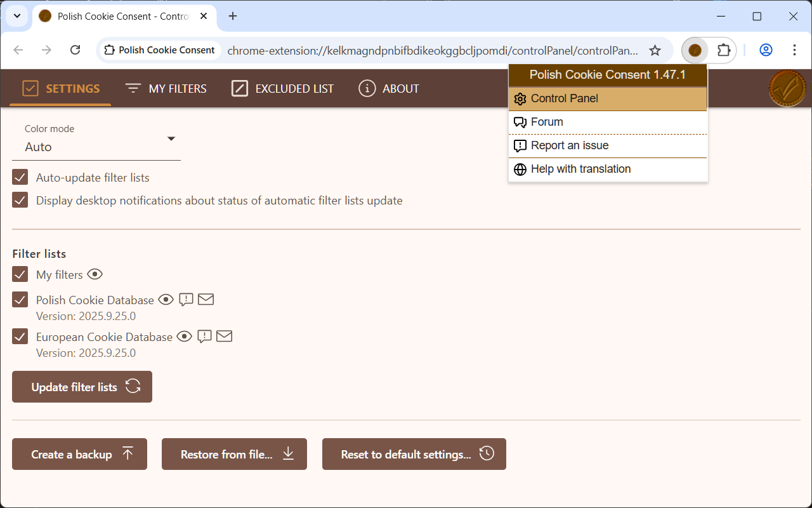Click Restore from file button

tap(234, 454)
